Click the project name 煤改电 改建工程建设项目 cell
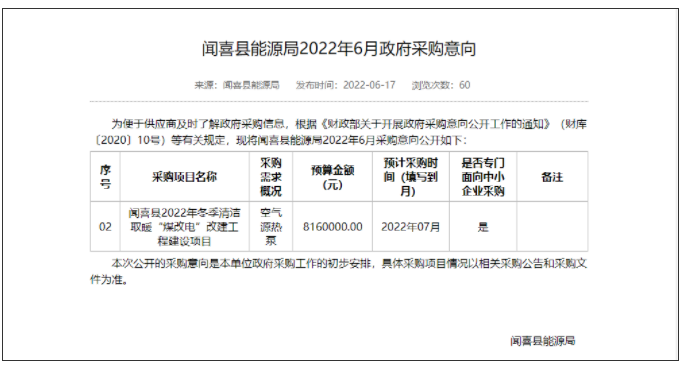This screenshot has height=373, width=688. tap(185, 227)
